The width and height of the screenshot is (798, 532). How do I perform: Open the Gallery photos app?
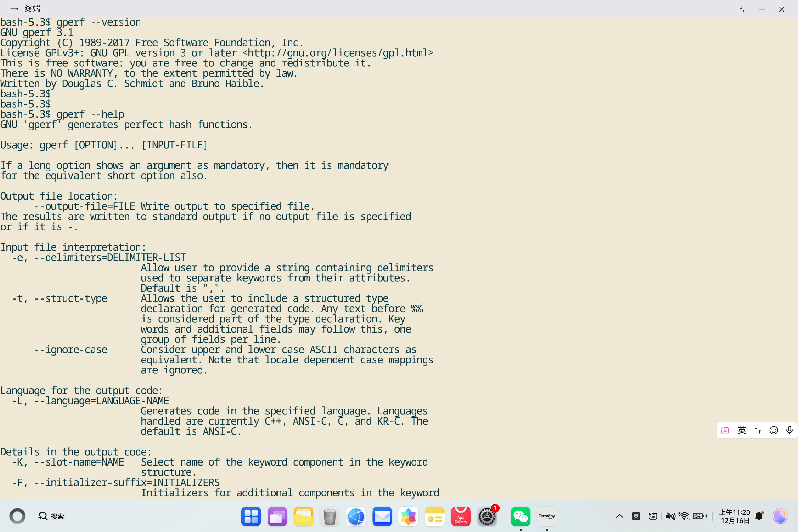click(x=408, y=516)
